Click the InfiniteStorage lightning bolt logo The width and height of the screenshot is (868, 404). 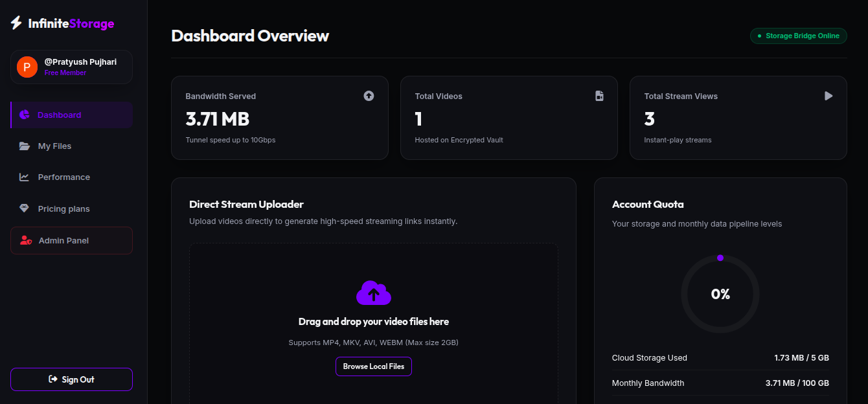pyautogui.click(x=16, y=23)
